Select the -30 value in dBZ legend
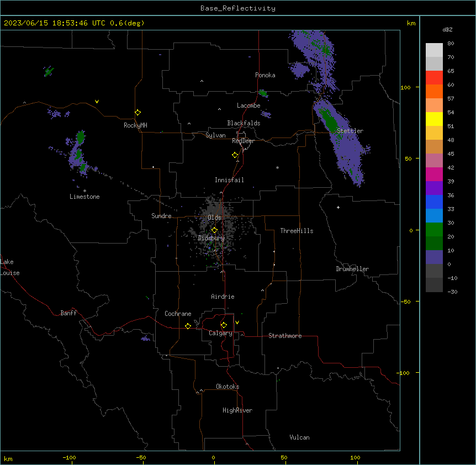Screen dimensions: 476x465 [452, 292]
